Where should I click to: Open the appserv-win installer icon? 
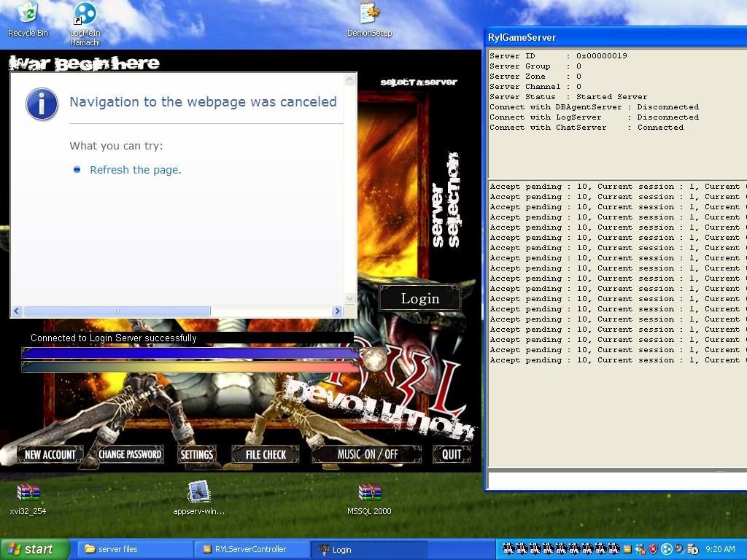coord(198,492)
